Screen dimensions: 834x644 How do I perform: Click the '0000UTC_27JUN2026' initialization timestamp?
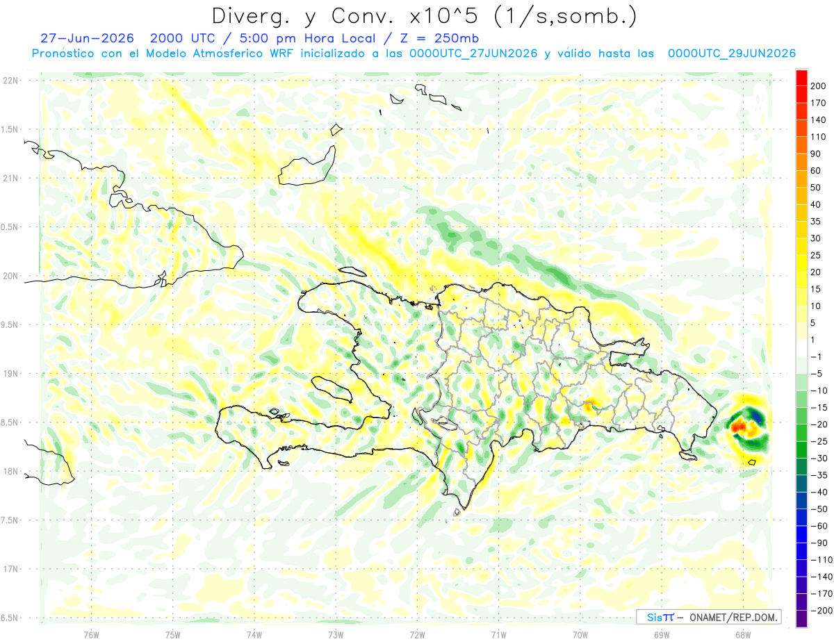473,53
